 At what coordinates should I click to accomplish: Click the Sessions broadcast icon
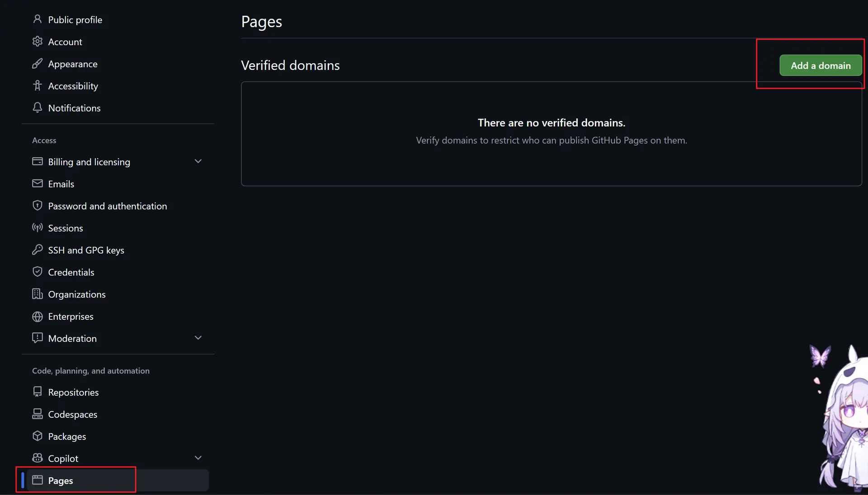(38, 228)
